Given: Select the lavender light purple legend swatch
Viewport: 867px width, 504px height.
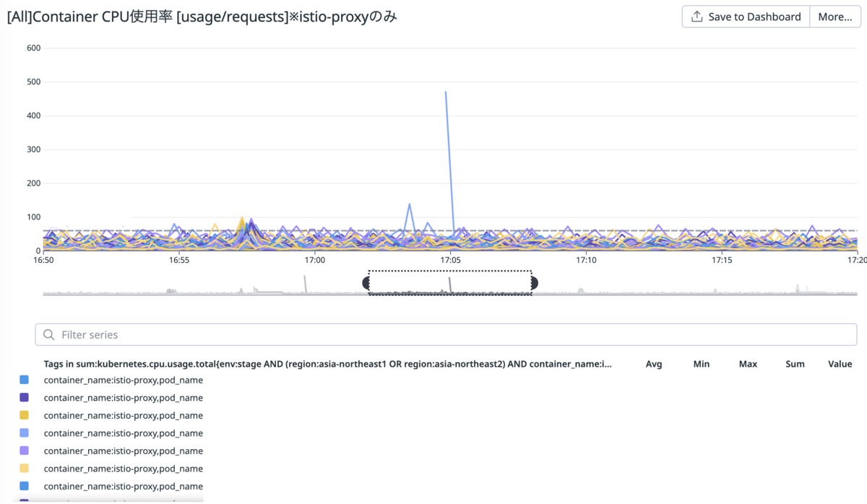Looking at the screenshot, I should [25, 451].
